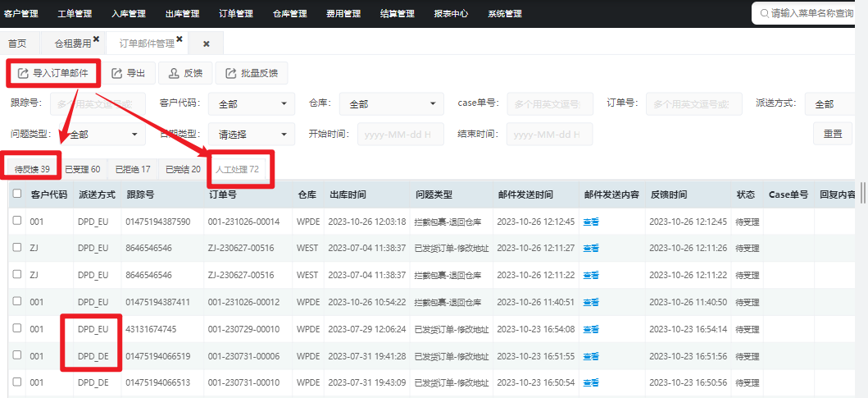Open the 系统管理 menu

(505, 14)
